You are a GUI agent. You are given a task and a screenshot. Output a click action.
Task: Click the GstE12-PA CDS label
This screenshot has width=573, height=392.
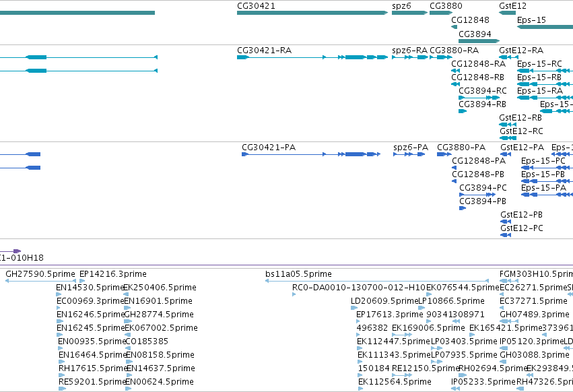[523, 148]
